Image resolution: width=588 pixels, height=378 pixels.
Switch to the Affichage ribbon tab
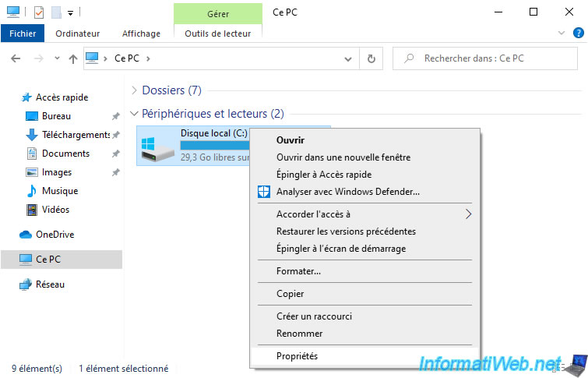[141, 34]
